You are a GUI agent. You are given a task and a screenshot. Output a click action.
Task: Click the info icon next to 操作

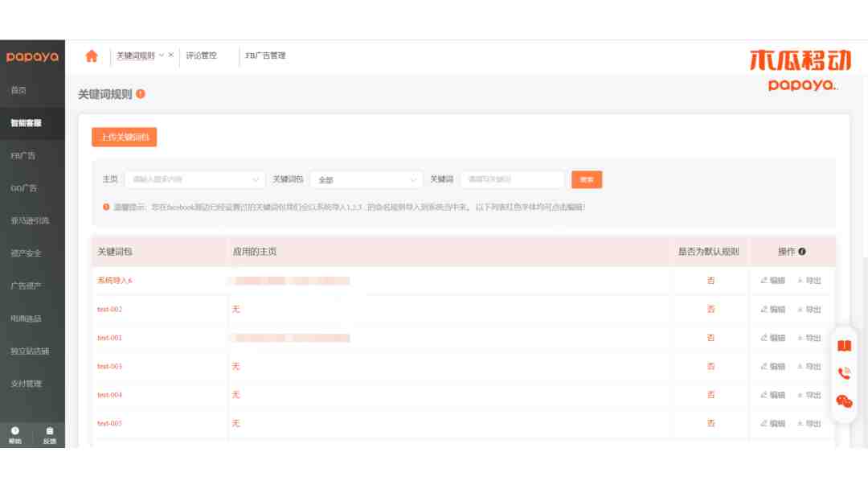802,252
